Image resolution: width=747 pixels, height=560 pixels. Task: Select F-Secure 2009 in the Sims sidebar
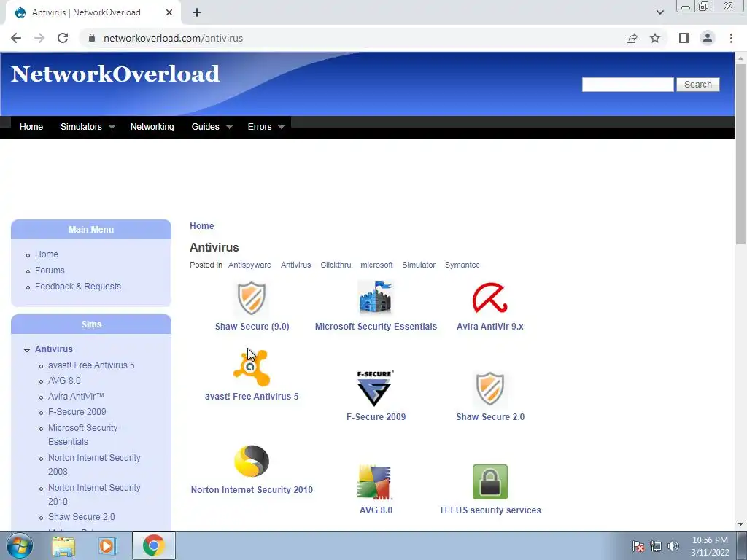pos(77,412)
